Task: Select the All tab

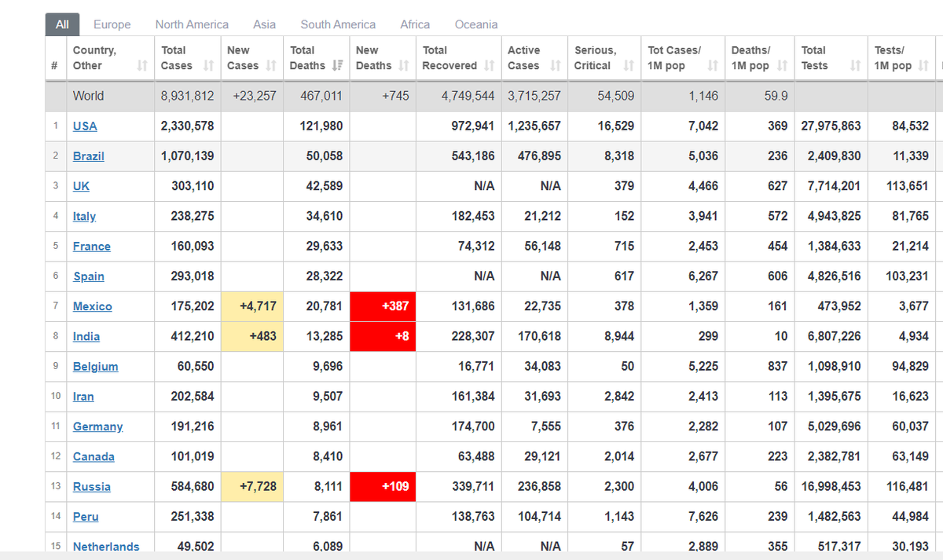Action: coord(62,24)
